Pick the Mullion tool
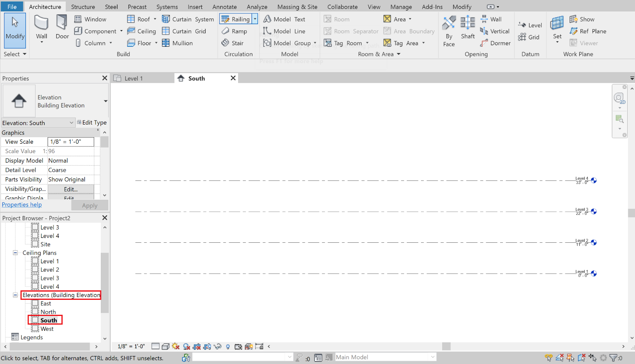Viewport: 635px width, 364px height. 177,43
